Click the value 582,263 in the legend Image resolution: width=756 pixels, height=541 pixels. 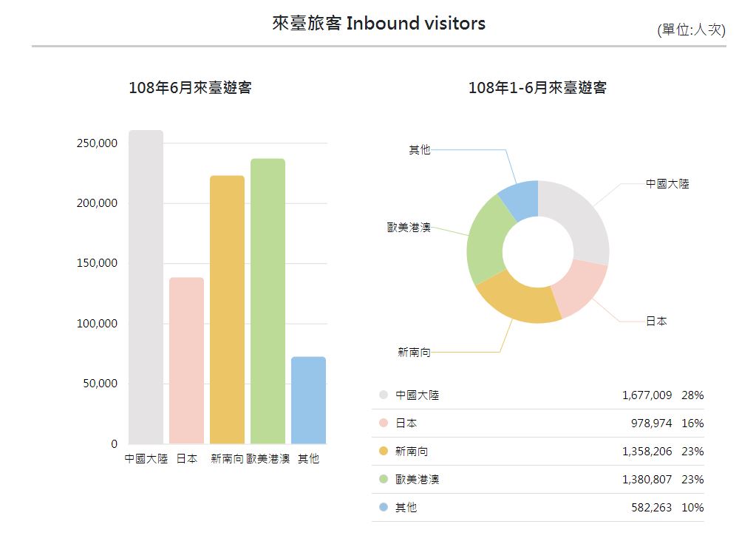point(651,507)
